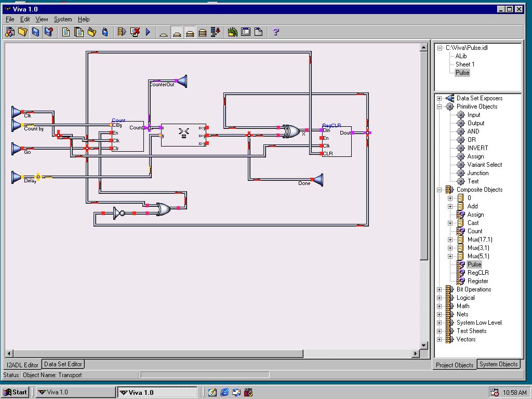
Task: Toggle the single-layer stack toolbar button
Action: tap(164, 33)
